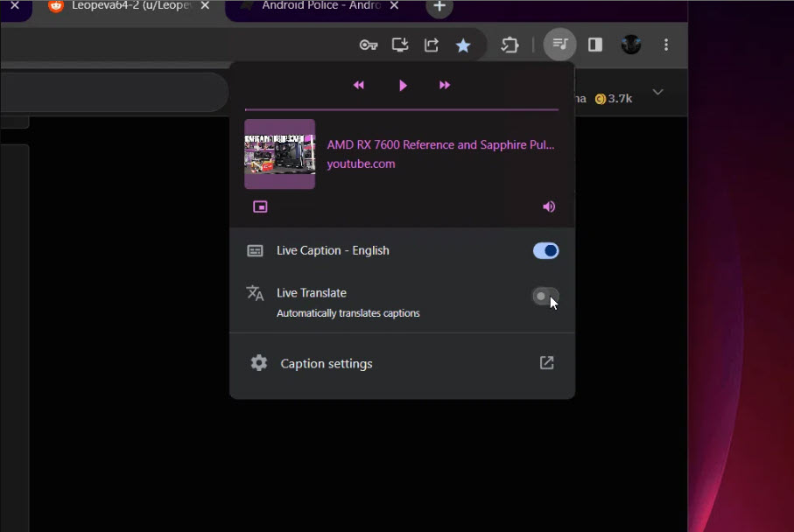Close the Leopeva64-2 Reddit tab

205,5
